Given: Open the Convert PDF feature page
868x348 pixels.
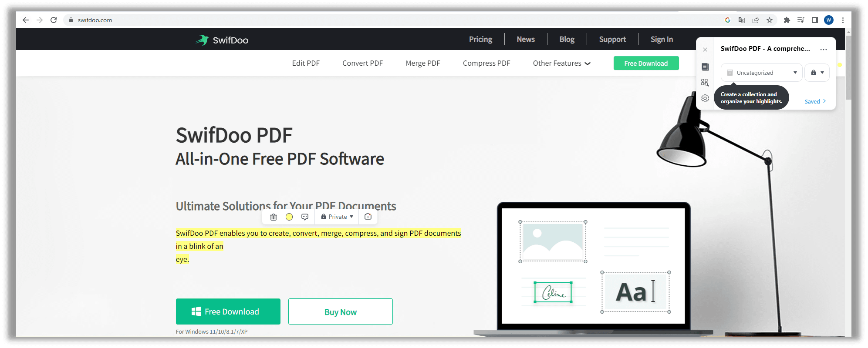Looking at the screenshot, I should pos(362,63).
